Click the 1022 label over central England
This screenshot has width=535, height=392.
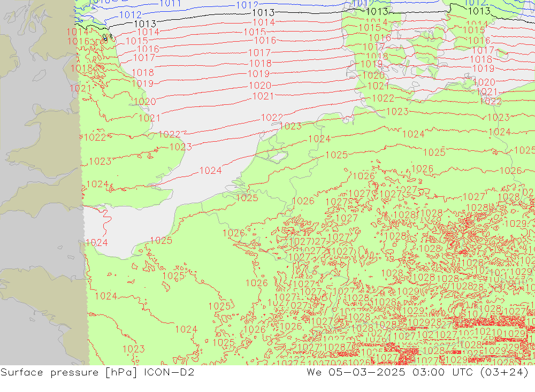(x=95, y=137)
